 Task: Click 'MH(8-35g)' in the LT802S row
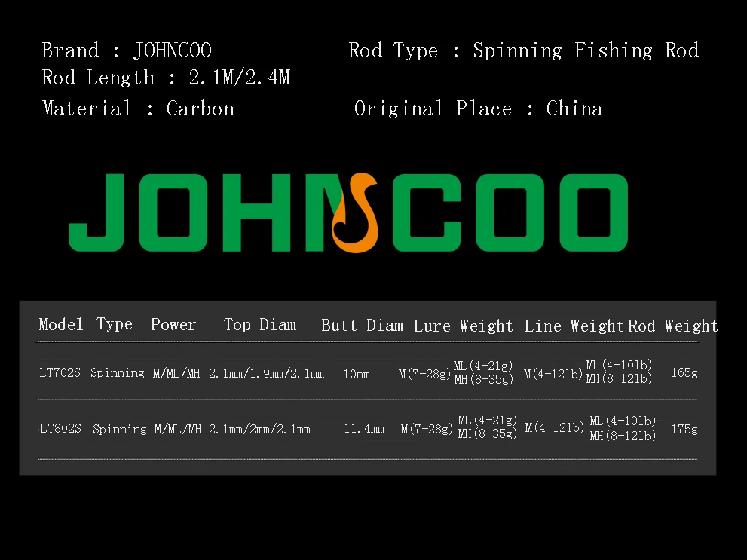click(x=488, y=434)
